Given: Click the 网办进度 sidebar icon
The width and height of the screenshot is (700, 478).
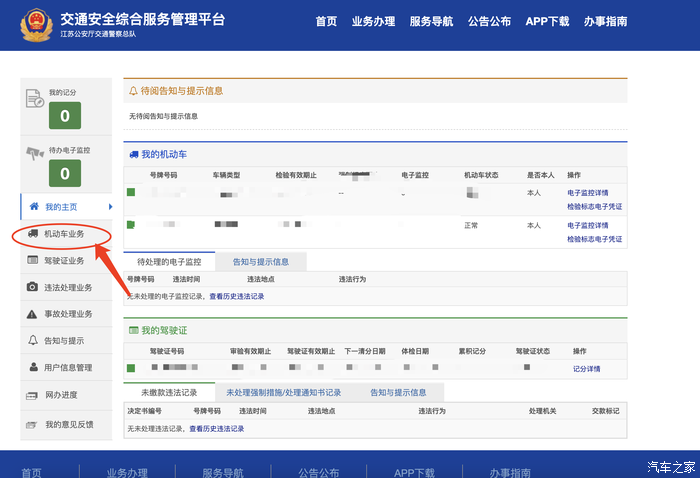Looking at the screenshot, I should point(33,395).
